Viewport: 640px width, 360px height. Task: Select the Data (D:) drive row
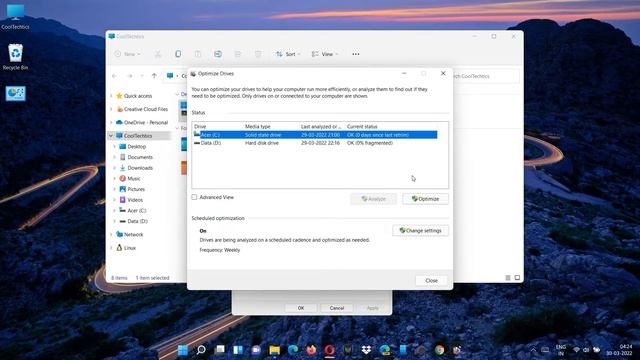(315, 143)
